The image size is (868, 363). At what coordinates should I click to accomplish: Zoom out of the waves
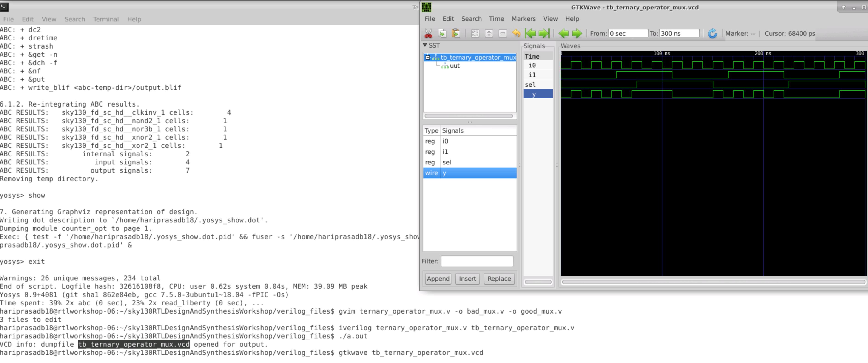pos(502,33)
